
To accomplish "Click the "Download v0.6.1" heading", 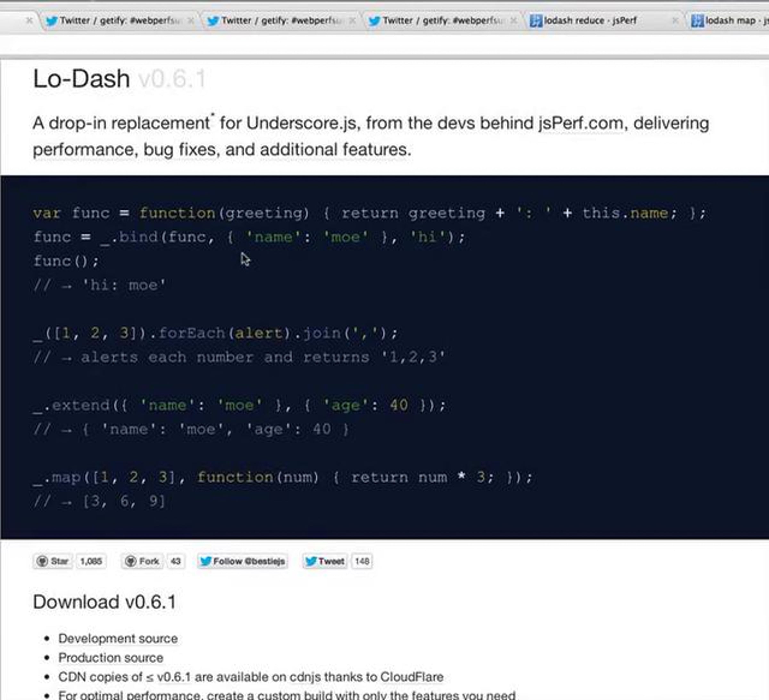I will 104,602.
